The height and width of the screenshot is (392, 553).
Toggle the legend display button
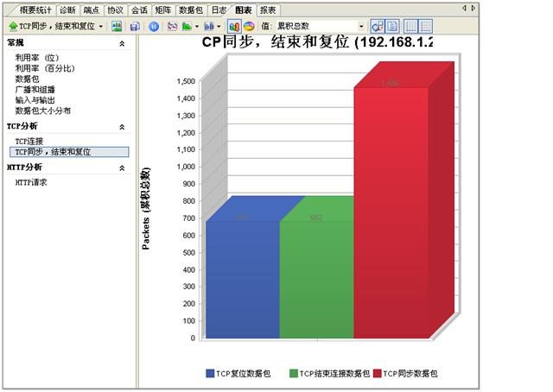pyautogui.click(x=392, y=26)
